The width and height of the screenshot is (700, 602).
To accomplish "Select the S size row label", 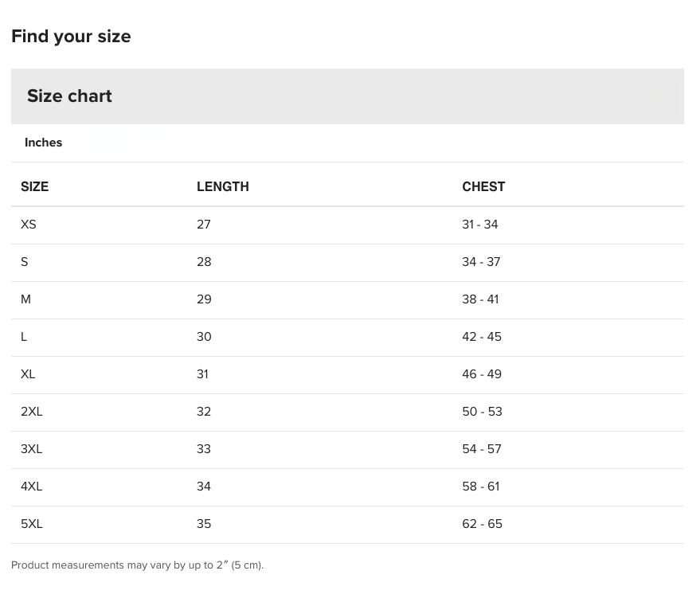I will tap(25, 262).
